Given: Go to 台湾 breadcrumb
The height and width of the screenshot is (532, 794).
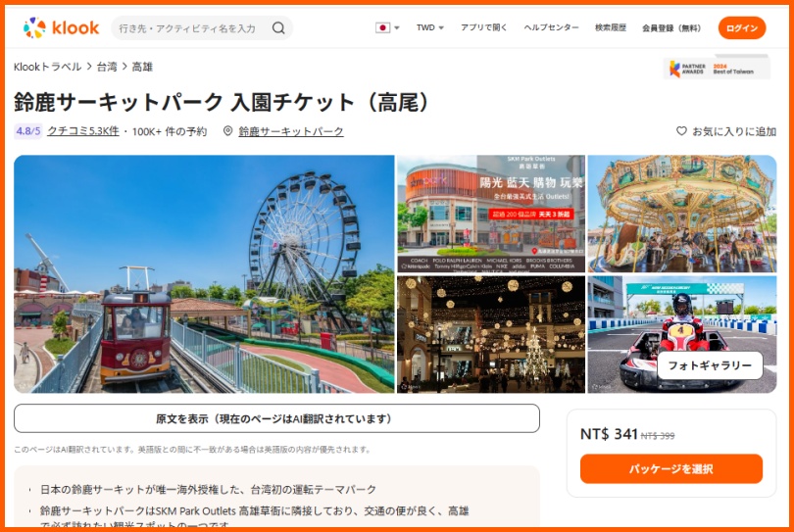Looking at the screenshot, I should pyautogui.click(x=107, y=67).
